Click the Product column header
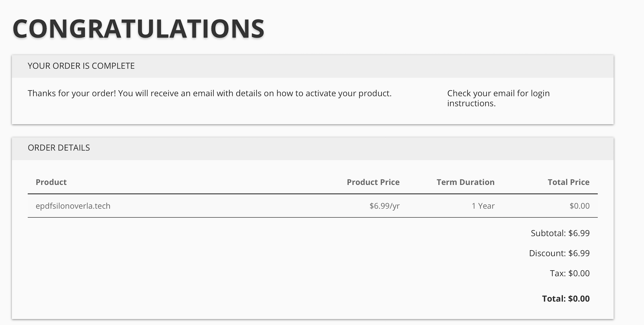 point(51,182)
